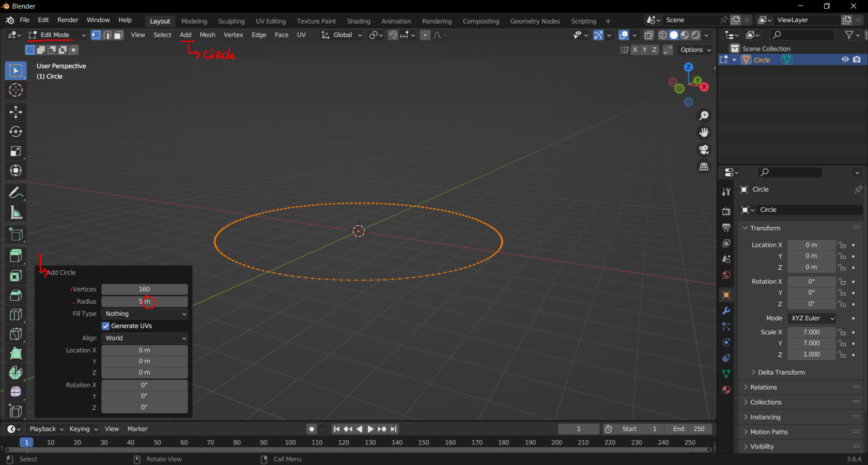Click timeline Marker menu
The height and width of the screenshot is (465, 868).
[x=137, y=429]
